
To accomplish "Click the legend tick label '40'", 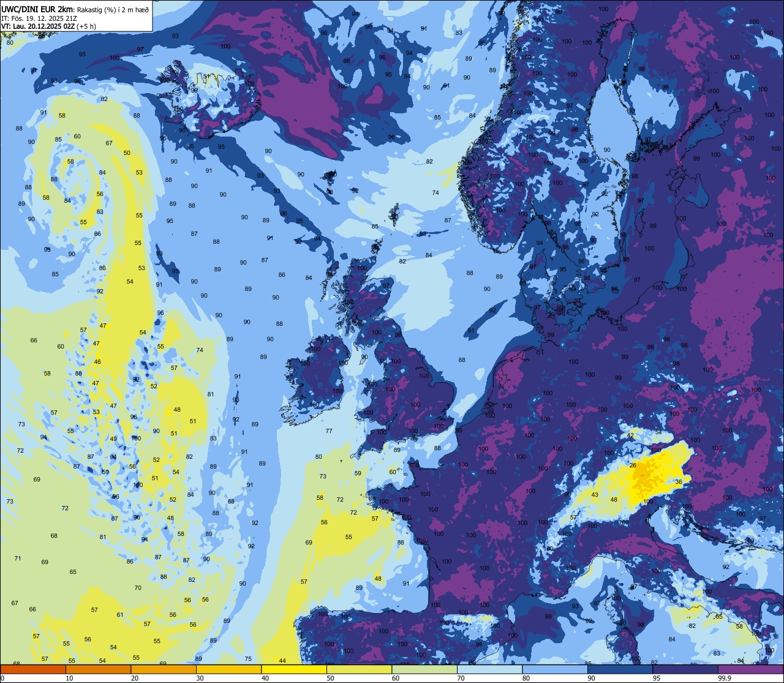I will tap(265, 678).
